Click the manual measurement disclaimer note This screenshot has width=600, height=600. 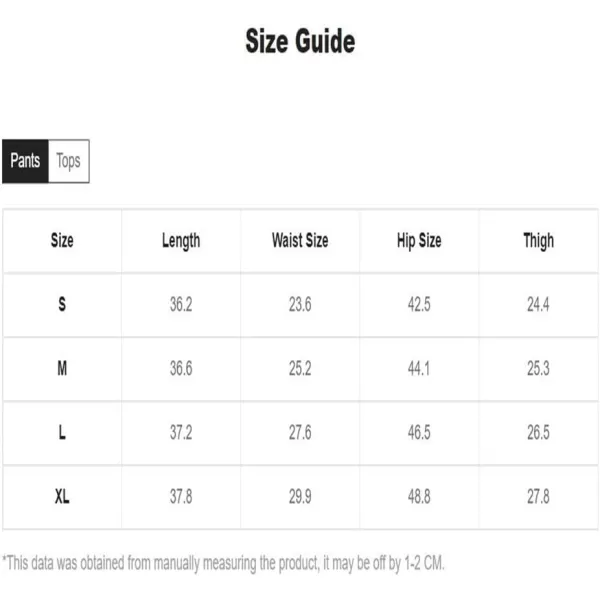(x=223, y=564)
